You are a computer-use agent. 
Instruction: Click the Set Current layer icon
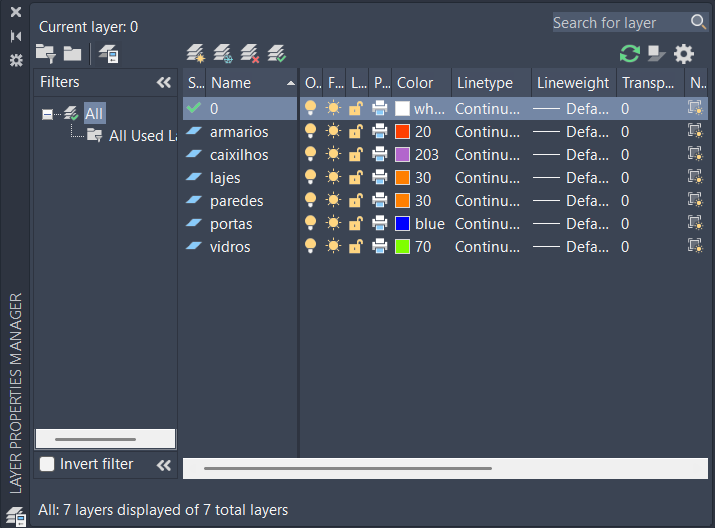point(277,54)
